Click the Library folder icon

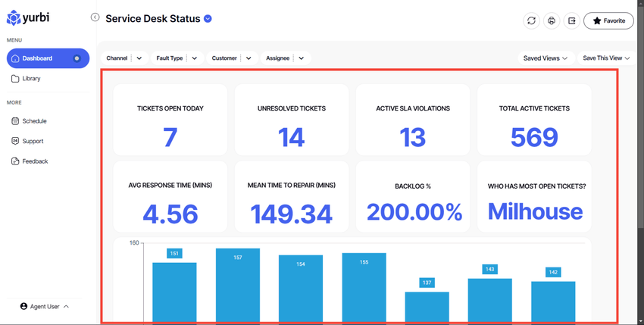pyautogui.click(x=15, y=79)
